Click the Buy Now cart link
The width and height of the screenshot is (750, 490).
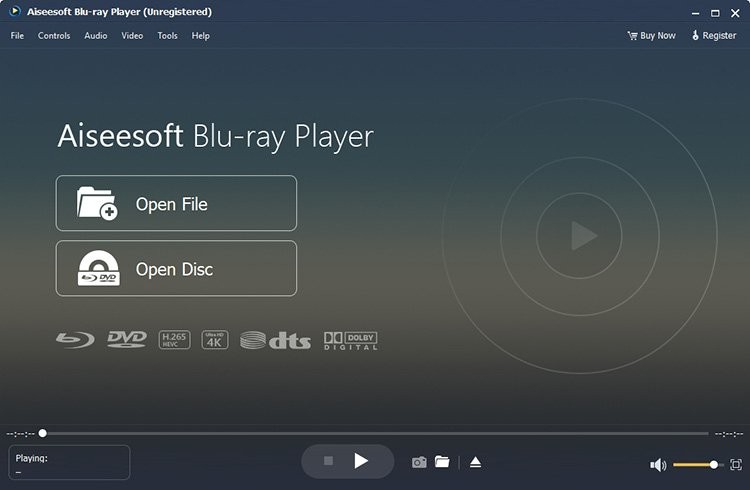click(x=651, y=36)
